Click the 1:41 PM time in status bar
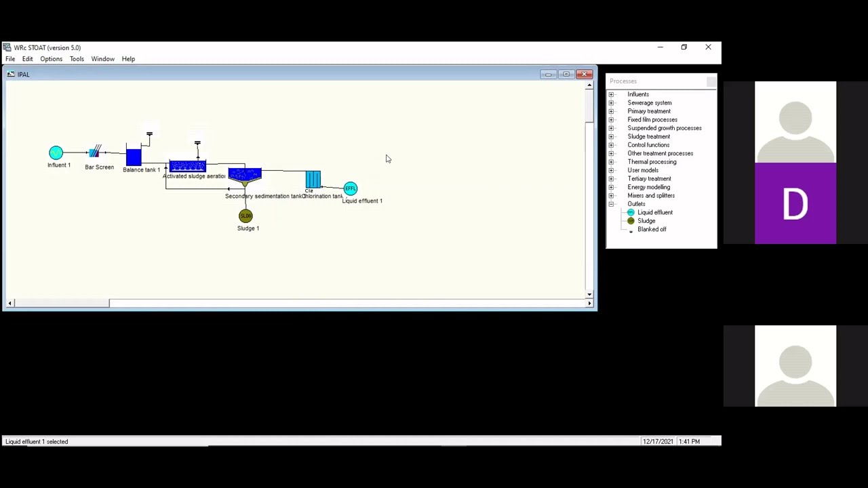Image resolution: width=868 pixels, height=488 pixels. click(689, 442)
